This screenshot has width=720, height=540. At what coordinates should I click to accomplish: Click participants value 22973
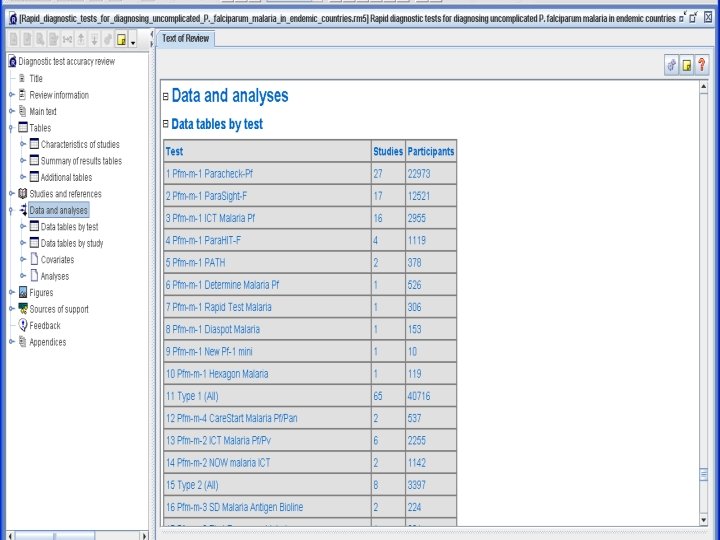(x=419, y=174)
